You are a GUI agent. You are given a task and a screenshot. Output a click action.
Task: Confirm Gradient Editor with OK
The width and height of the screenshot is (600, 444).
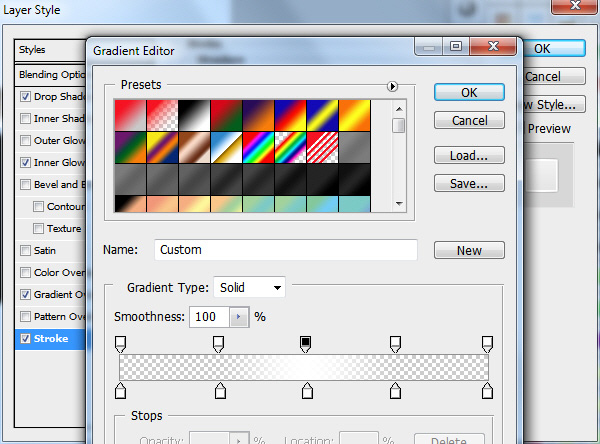(469, 93)
